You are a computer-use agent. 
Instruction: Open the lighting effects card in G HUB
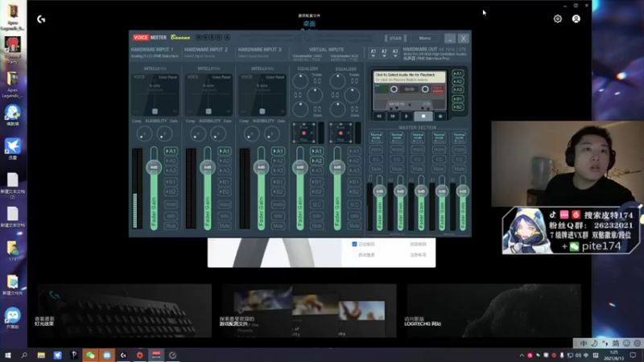(x=125, y=311)
